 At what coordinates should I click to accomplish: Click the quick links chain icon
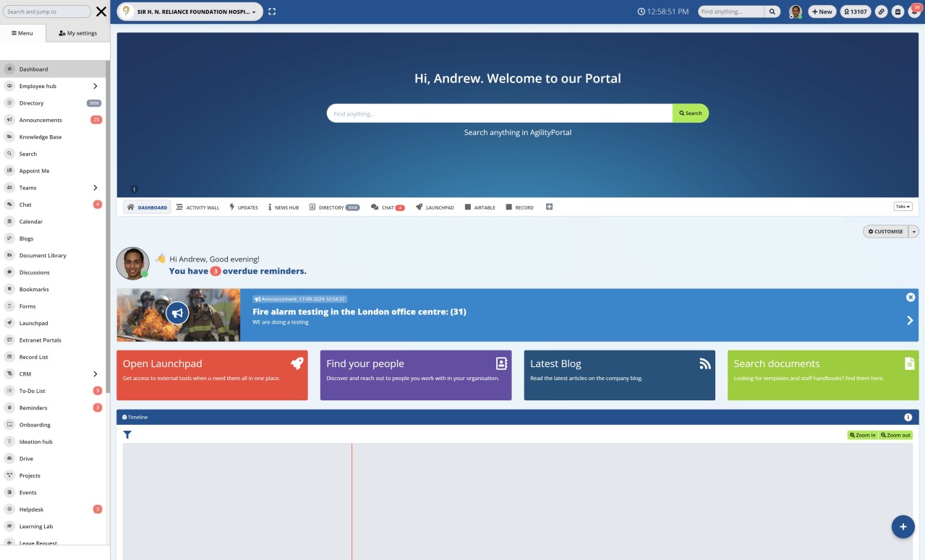881,12
